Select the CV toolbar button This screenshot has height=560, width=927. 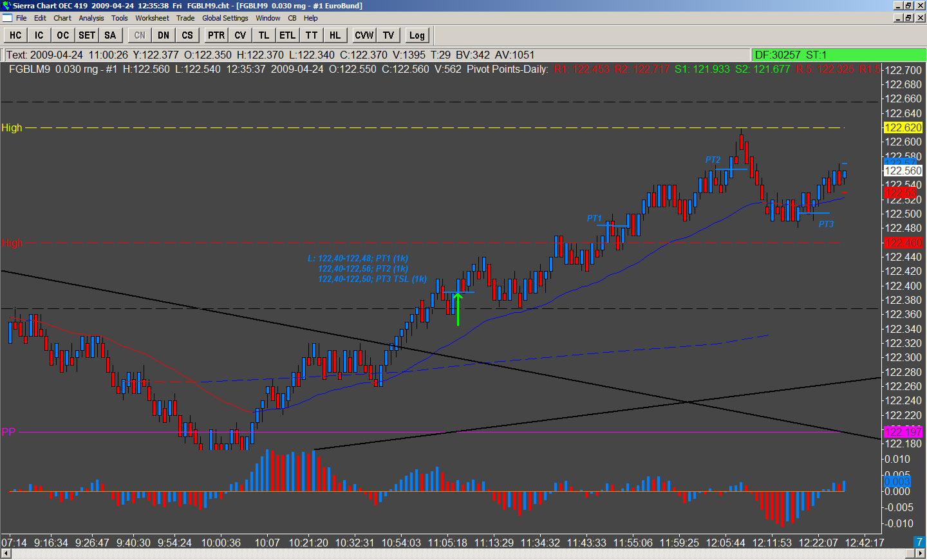[240, 35]
